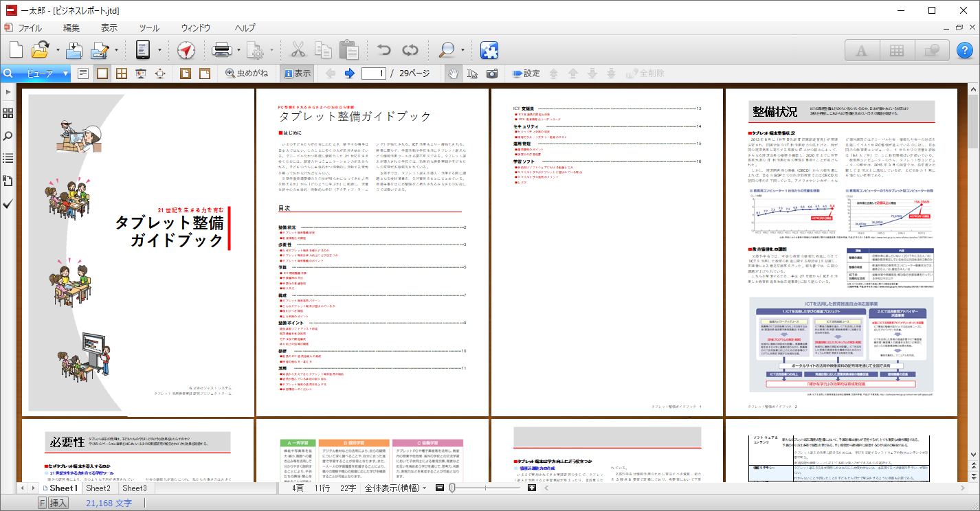Click the shapes drawing mode button
This screenshot has height=511, width=980.
coord(931,50)
